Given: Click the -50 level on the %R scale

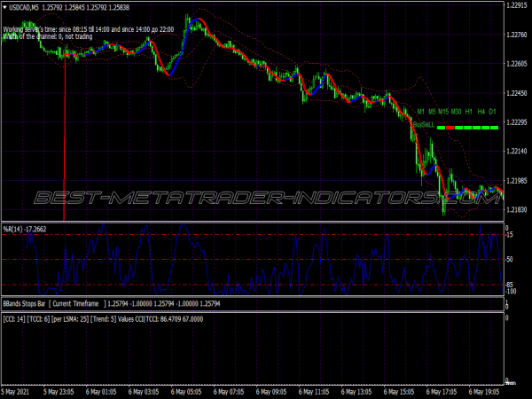Looking at the screenshot, I should (x=509, y=259).
